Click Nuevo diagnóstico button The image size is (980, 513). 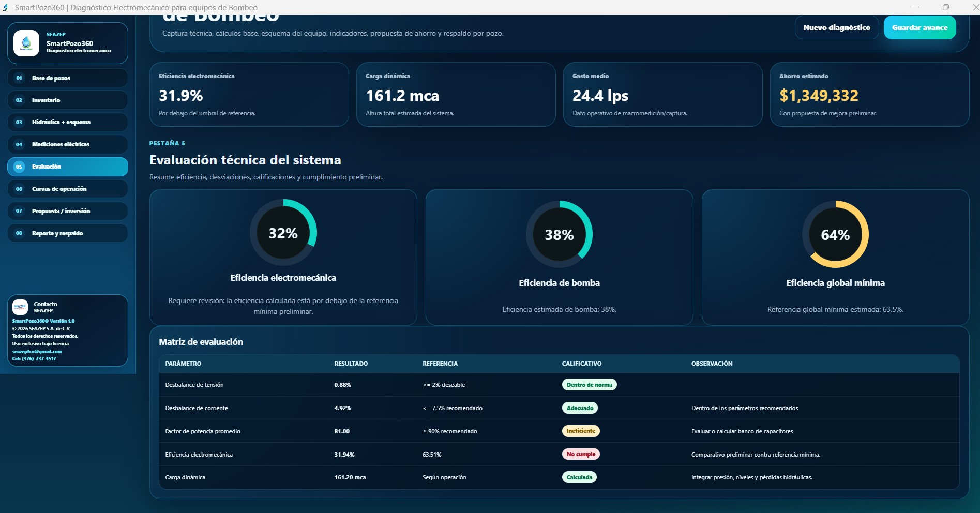tap(837, 27)
